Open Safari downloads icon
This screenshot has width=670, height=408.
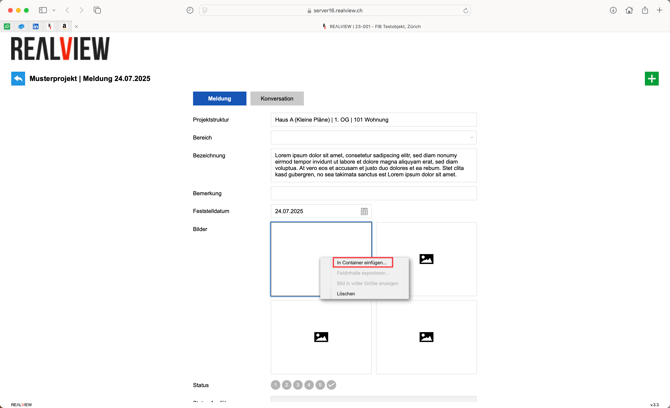613,10
